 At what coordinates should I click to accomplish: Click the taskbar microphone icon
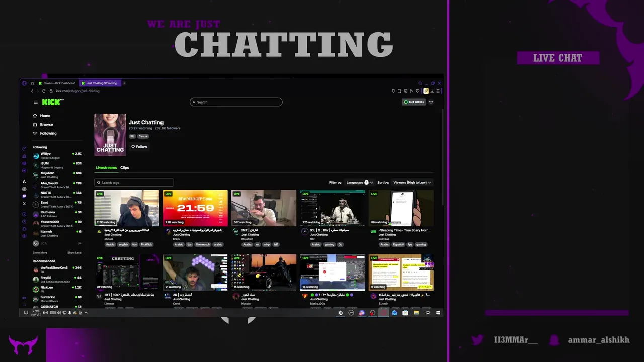click(x=69, y=313)
